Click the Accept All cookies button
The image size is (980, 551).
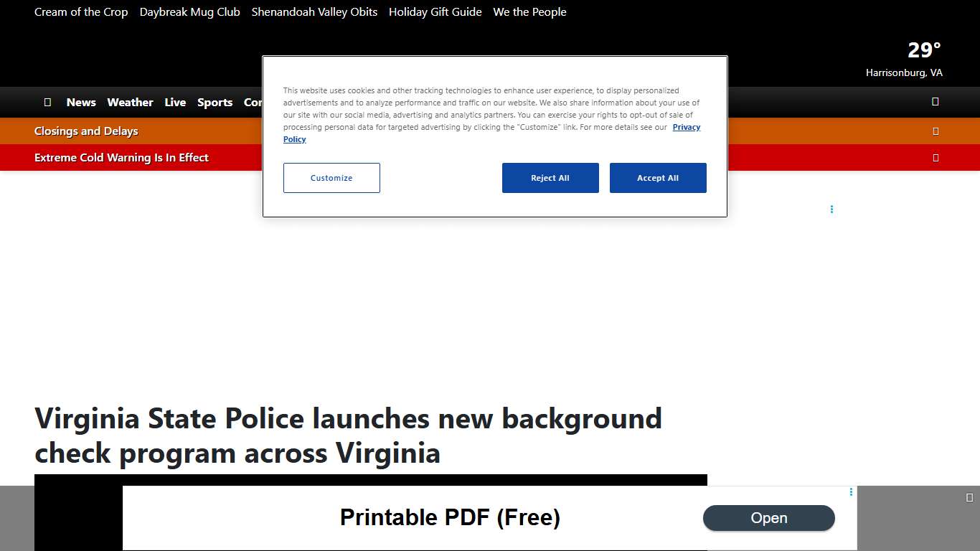coord(658,178)
